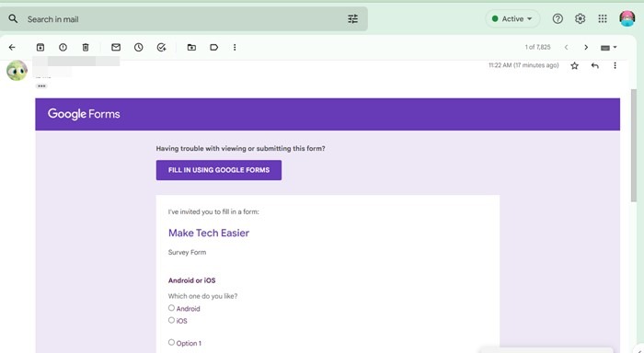The image size is (644, 353).
Task: Select the iOS radio option
Action: click(171, 320)
